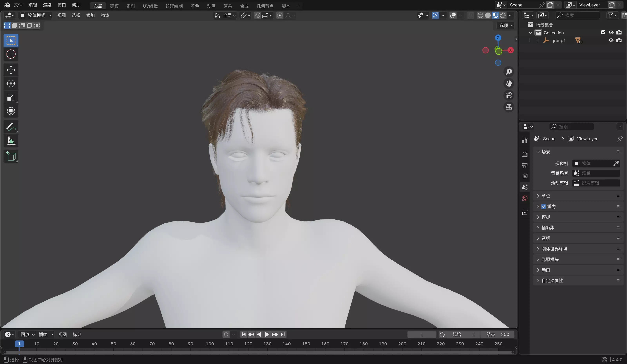Click the Z axis on navigation gizmo
The height and width of the screenshot is (364, 627).
[x=498, y=38]
